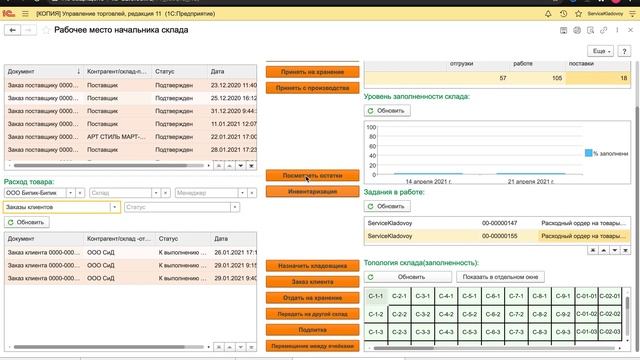
Task: Start Инвентаризация button
Action: [x=313, y=191]
